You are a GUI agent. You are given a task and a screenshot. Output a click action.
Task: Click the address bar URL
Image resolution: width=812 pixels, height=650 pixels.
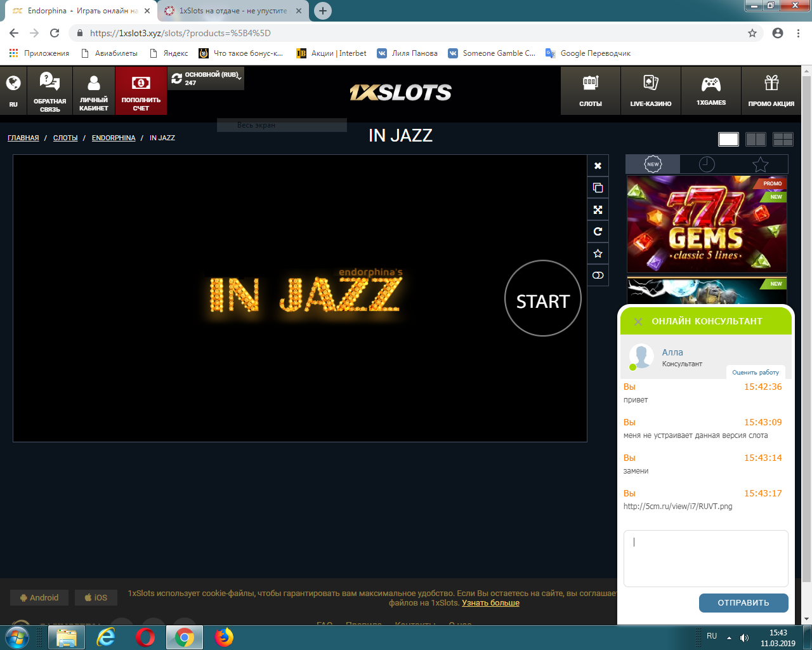[180, 33]
